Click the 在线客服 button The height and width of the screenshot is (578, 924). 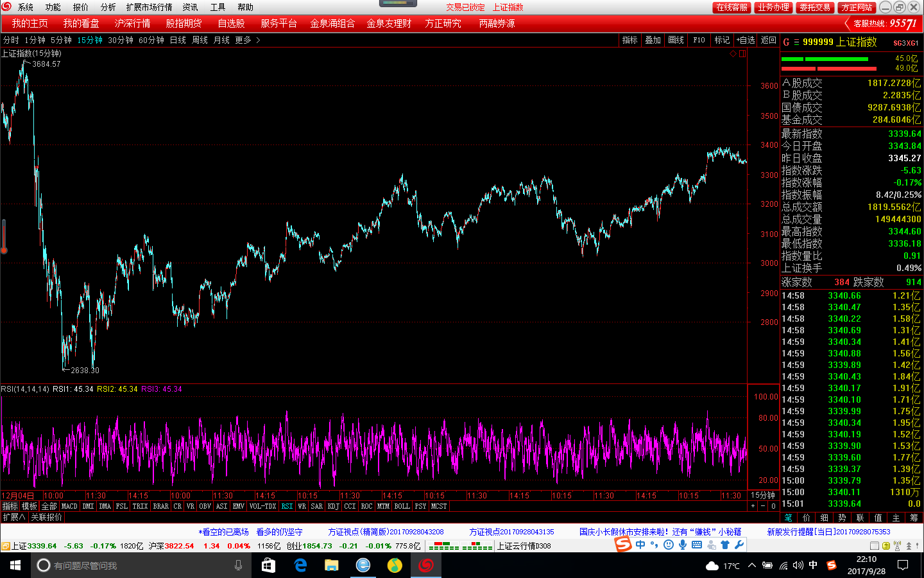tap(732, 7)
